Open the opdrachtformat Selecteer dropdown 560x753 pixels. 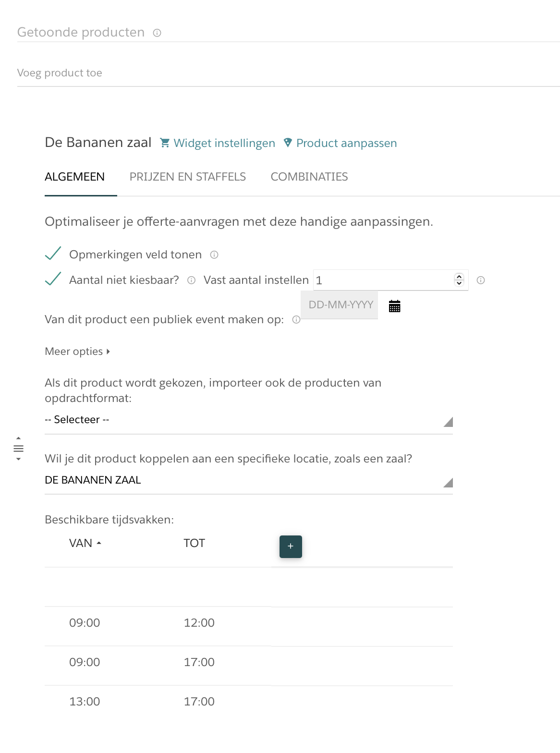[248, 420]
